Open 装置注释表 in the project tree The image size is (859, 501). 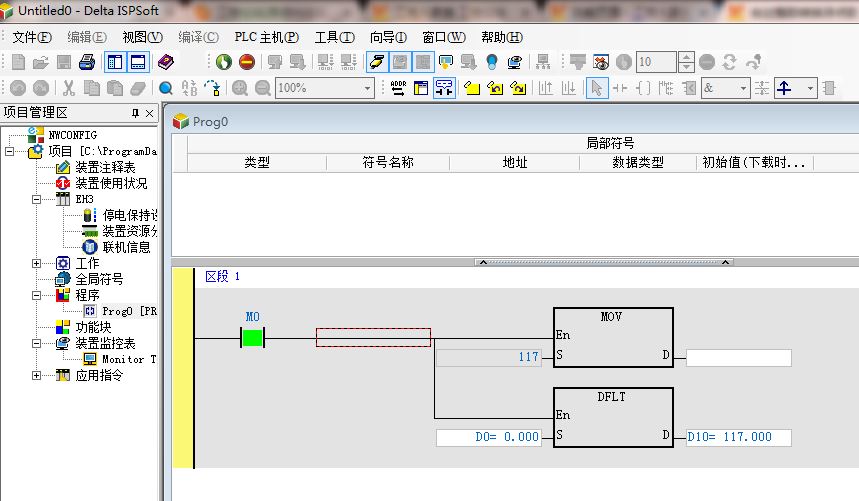coord(105,167)
